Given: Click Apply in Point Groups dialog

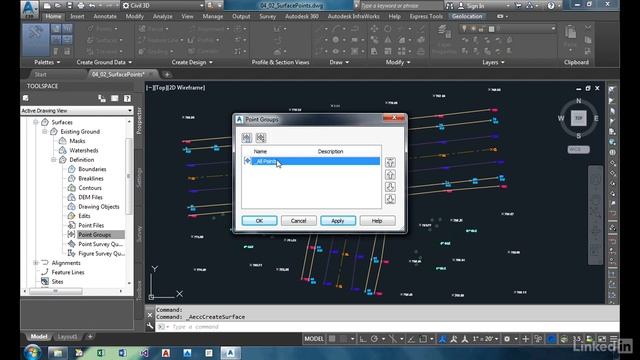Looking at the screenshot, I should tap(338, 221).
